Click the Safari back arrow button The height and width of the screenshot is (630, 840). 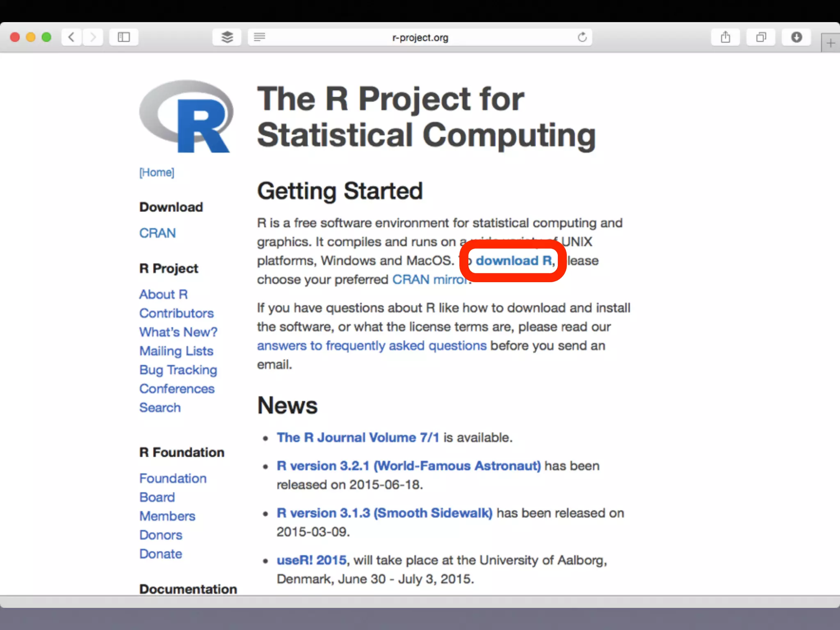click(x=71, y=37)
